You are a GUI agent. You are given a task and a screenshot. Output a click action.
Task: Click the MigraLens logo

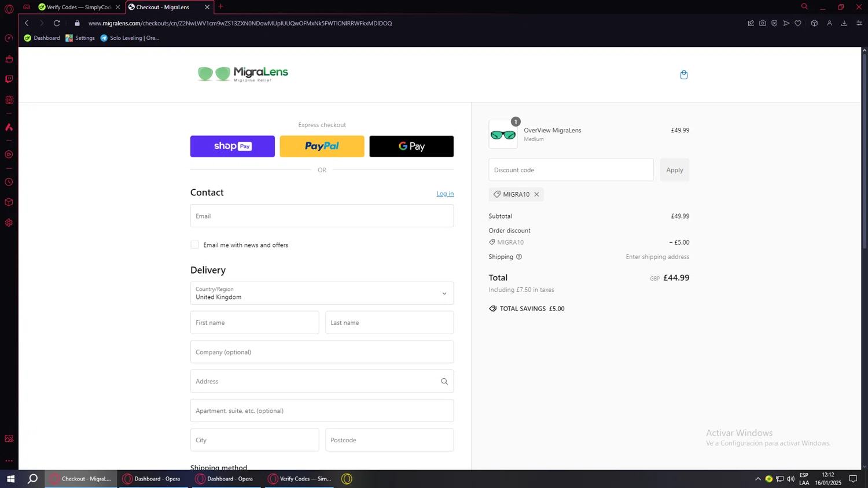pos(242,74)
